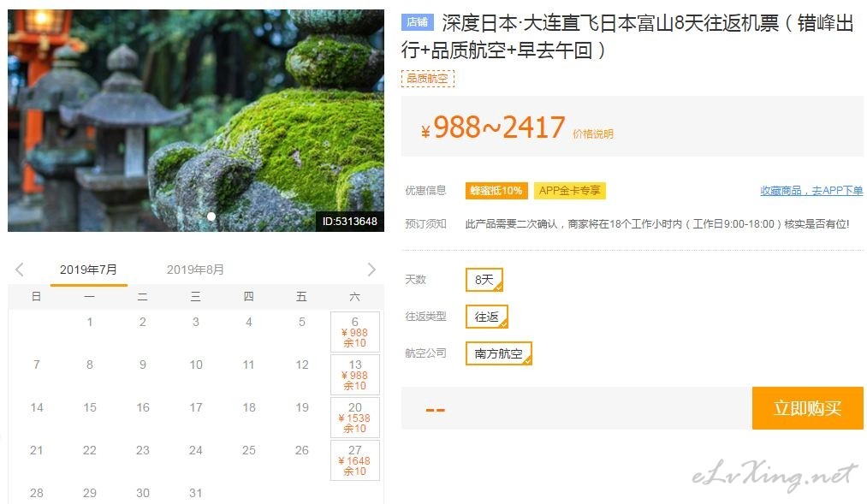
Task: Switch to the 2019年7月 calendar tab
Action: 88,270
